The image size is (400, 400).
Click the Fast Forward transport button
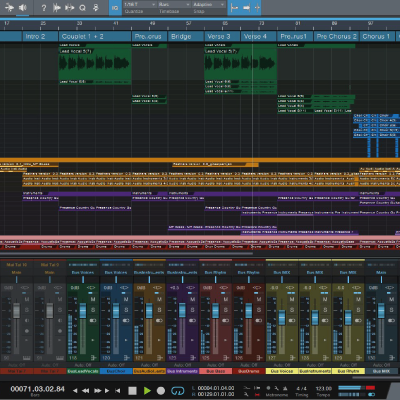click(97, 391)
